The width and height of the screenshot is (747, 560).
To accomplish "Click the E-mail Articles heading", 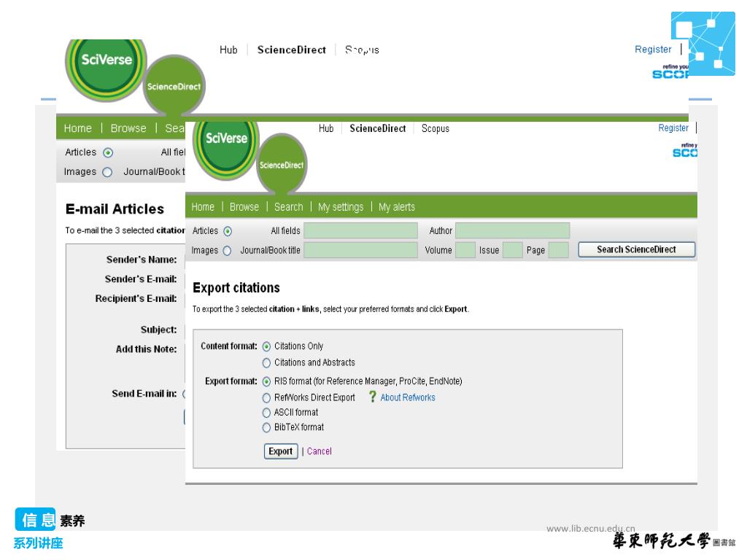I will click(x=115, y=209).
